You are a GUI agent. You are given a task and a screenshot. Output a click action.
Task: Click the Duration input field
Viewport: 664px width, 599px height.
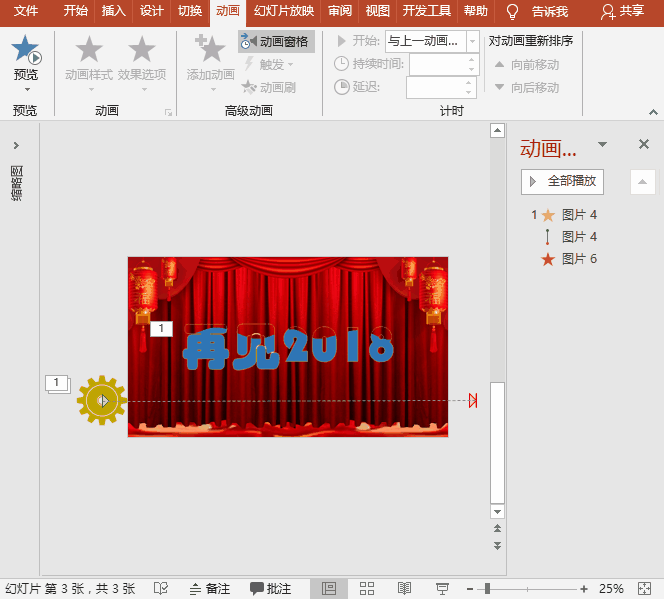coord(438,64)
